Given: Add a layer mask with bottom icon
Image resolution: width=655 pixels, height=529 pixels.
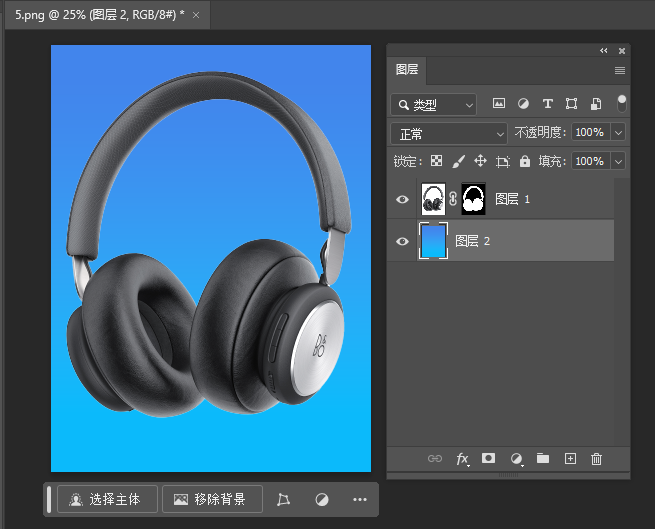Looking at the screenshot, I should [488, 458].
